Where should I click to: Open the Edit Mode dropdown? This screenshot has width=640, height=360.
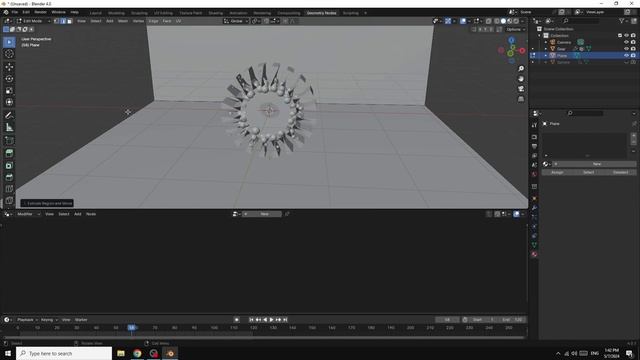[x=33, y=21]
